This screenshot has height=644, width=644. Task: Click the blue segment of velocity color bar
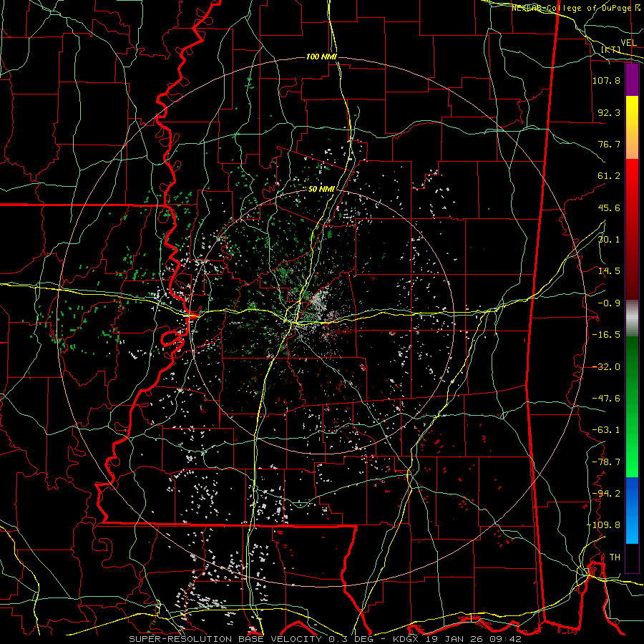632,510
